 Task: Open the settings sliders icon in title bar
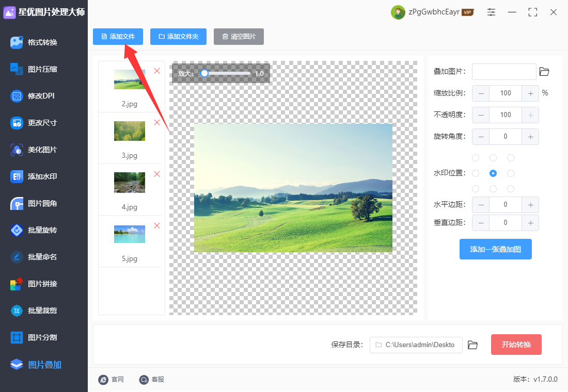click(x=491, y=12)
